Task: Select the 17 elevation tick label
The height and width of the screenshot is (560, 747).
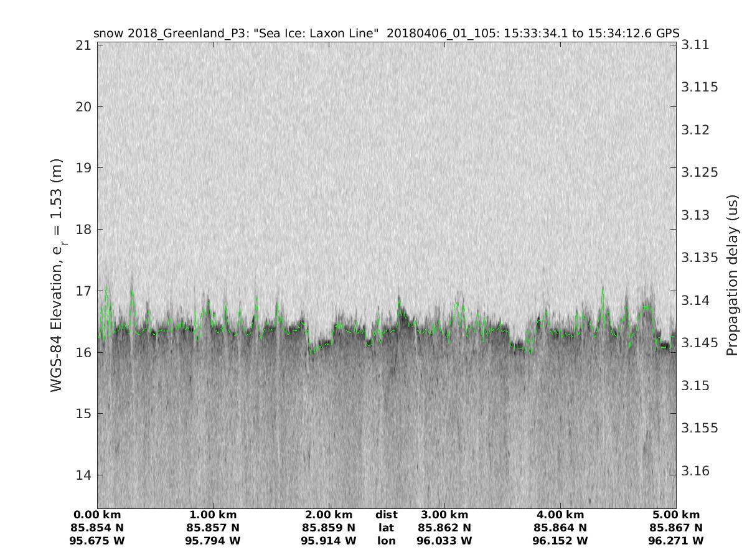Action: 83,291
